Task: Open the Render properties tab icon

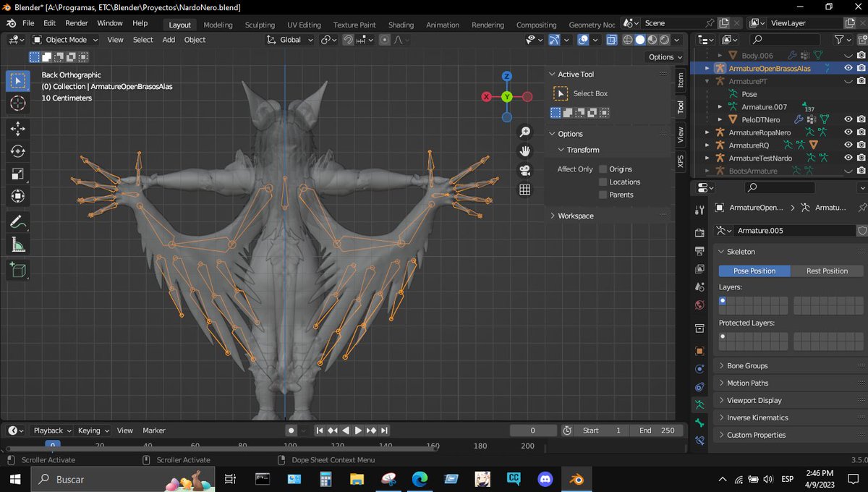Action: click(699, 233)
